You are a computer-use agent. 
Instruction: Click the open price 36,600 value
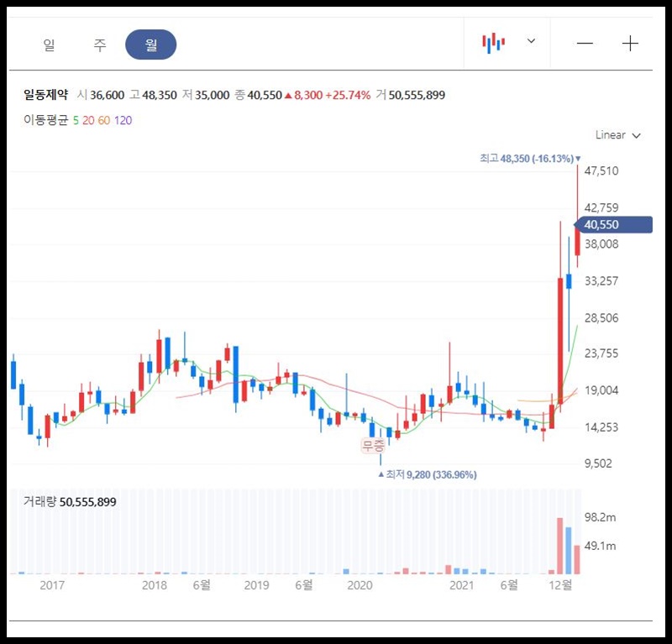click(108, 95)
